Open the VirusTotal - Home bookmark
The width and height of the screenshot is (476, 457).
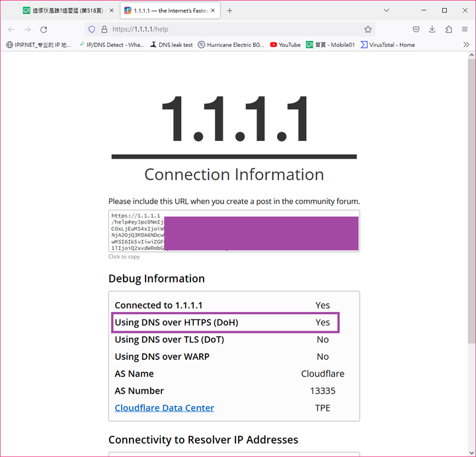(x=387, y=45)
